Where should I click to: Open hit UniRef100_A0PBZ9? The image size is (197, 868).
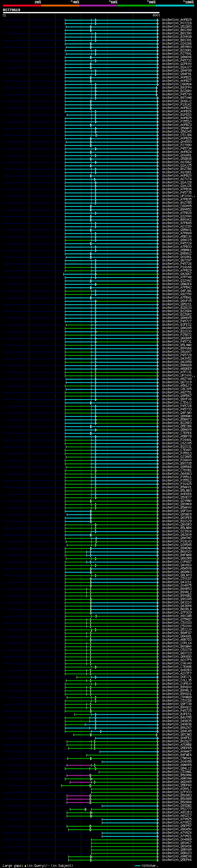[x=177, y=20]
